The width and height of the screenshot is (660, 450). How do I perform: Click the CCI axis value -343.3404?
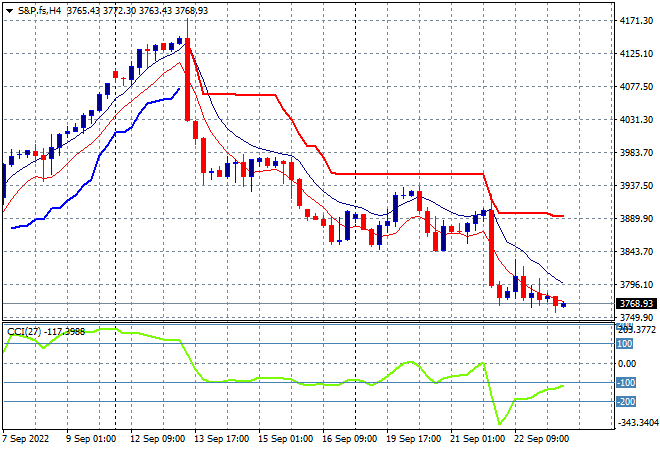tap(637, 422)
